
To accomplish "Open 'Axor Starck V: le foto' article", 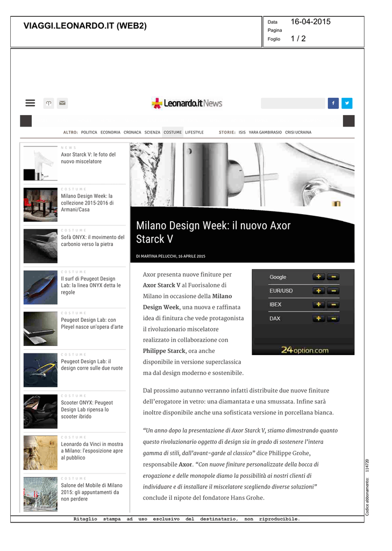I will coord(88,158).
